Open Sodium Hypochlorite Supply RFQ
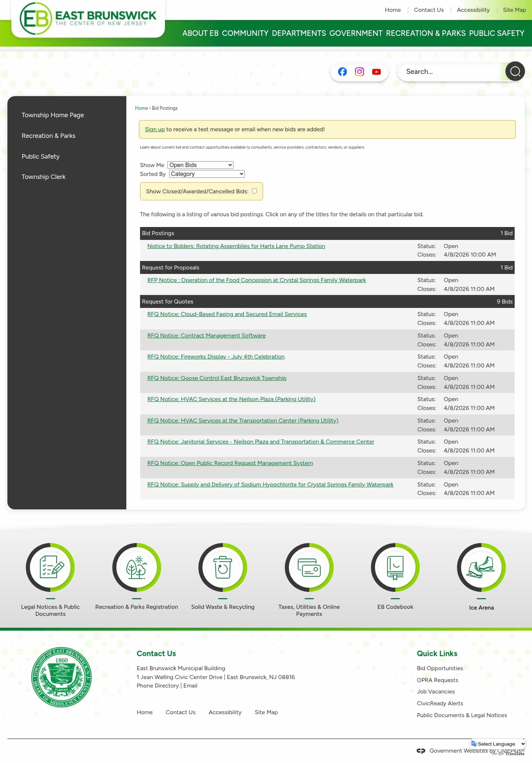Screen dimensions: 532x763 270,485
